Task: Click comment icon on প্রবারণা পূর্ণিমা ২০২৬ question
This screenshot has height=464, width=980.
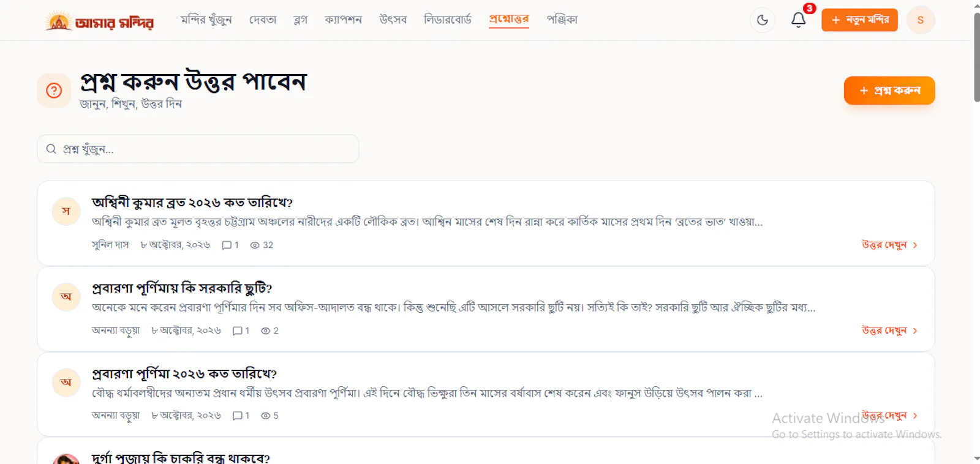Action: click(238, 416)
